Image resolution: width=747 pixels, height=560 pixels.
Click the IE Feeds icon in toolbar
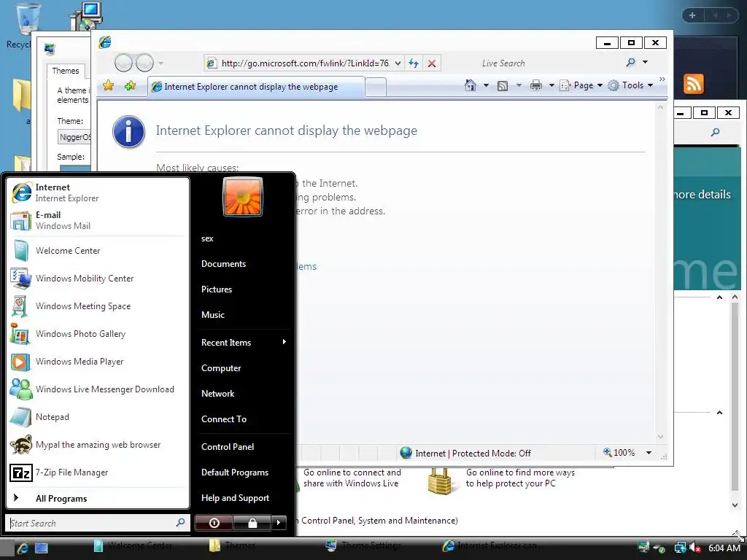pos(503,86)
